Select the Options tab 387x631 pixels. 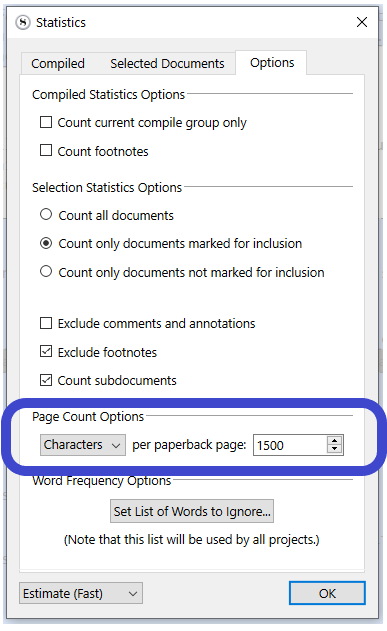click(x=272, y=63)
